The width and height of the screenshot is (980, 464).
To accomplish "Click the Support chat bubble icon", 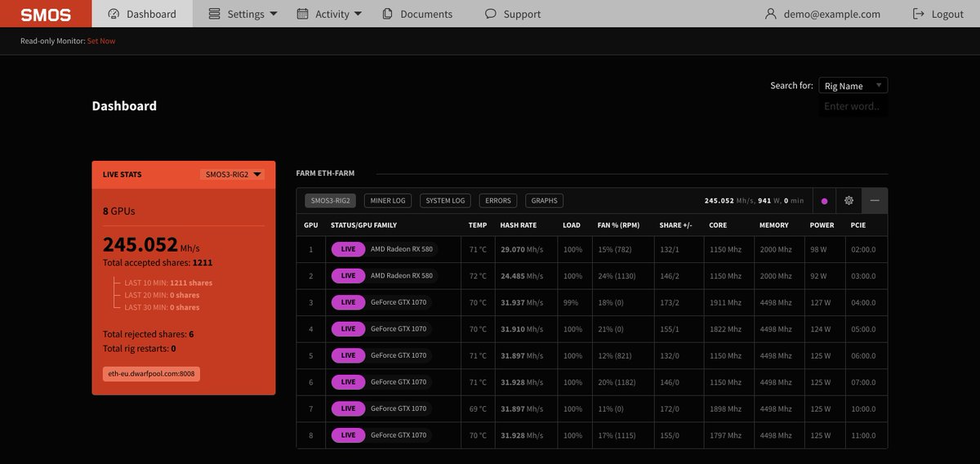I will [x=490, y=14].
